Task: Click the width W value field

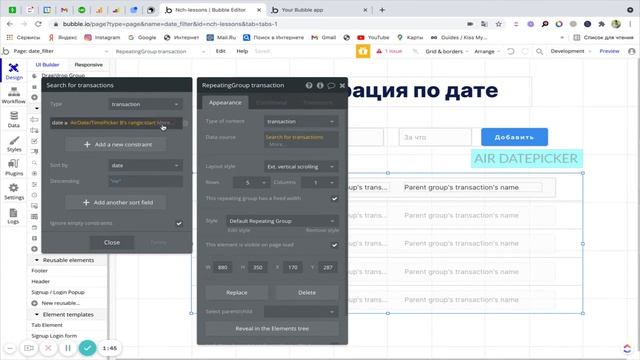Action: point(222,268)
